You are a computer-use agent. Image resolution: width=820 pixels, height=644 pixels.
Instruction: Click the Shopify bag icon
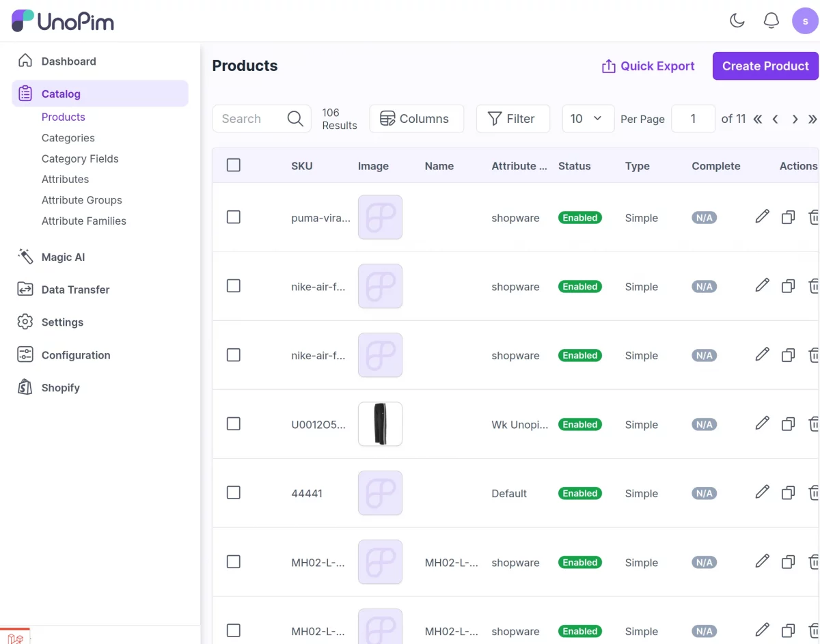coord(25,387)
